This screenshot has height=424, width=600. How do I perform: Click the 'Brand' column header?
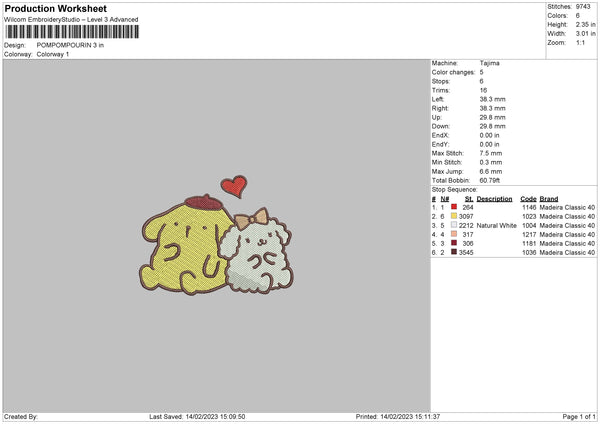point(549,199)
